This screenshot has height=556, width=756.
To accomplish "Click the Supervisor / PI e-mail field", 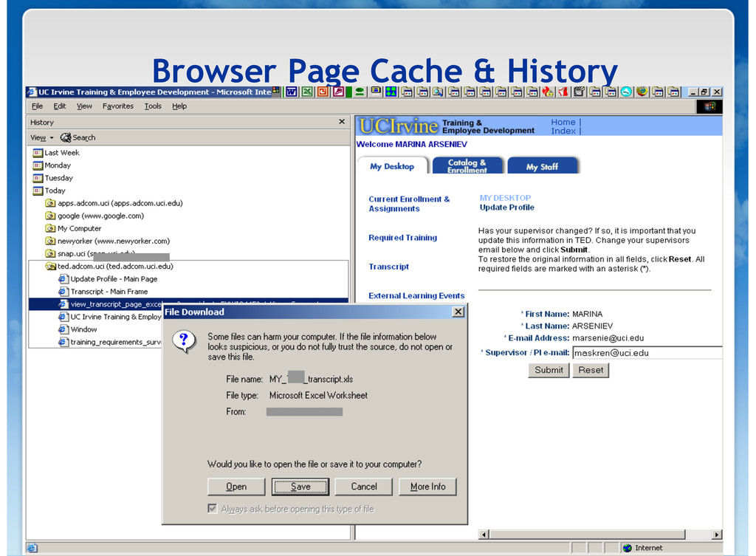I will click(x=647, y=352).
